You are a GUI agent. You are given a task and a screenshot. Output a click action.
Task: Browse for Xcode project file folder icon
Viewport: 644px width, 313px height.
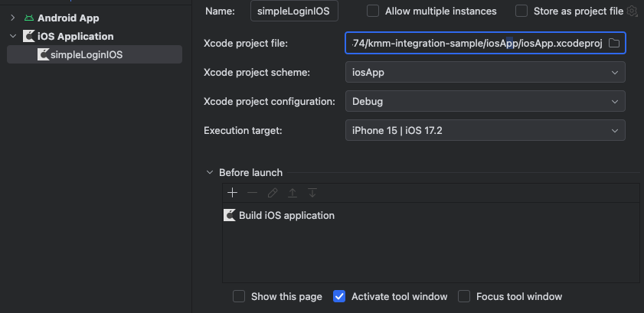coord(614,43)
